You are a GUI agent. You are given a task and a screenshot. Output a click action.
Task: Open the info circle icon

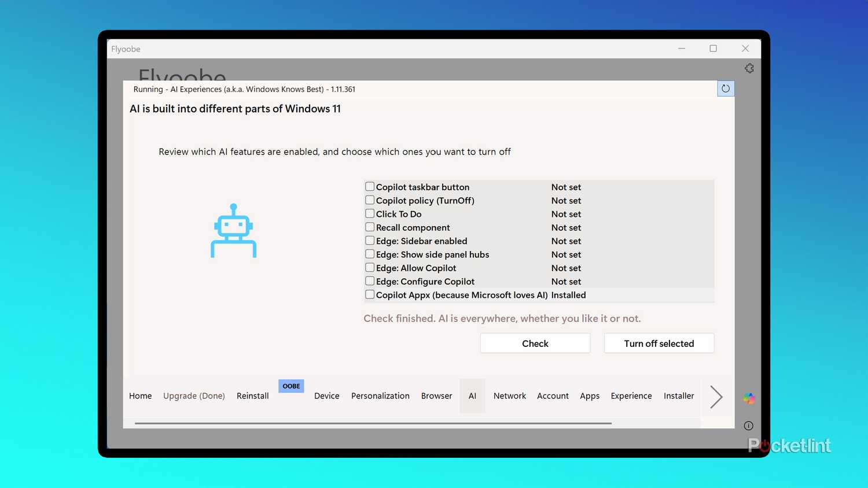748,426
